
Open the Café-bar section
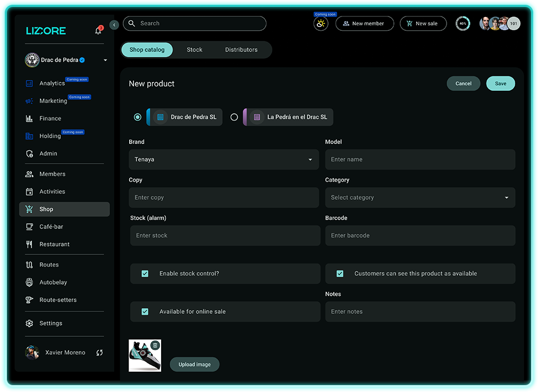(51, 227)
